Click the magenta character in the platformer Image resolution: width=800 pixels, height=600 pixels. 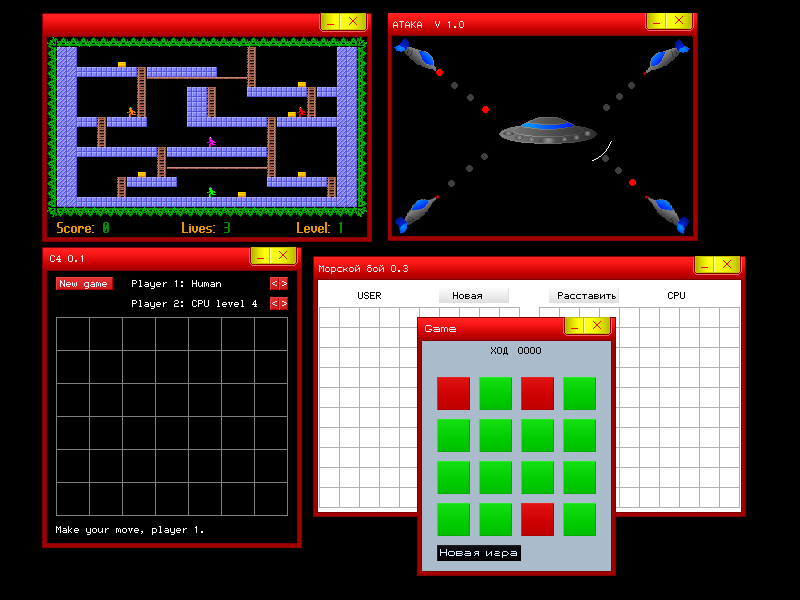211,142
